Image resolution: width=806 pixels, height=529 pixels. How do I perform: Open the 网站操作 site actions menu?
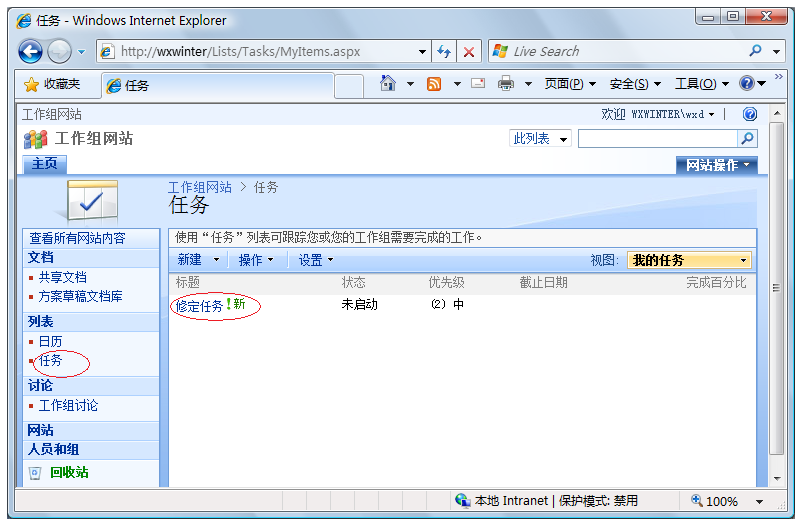pyautogui.click(x=717, y=165)
